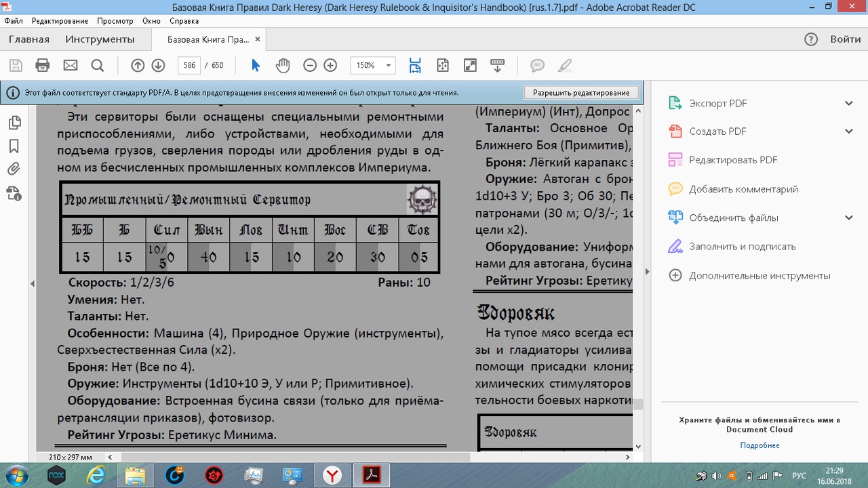868x488 pixels.
Task: Collapse right tools pane arrow
Action: click(x=647, y=272)
